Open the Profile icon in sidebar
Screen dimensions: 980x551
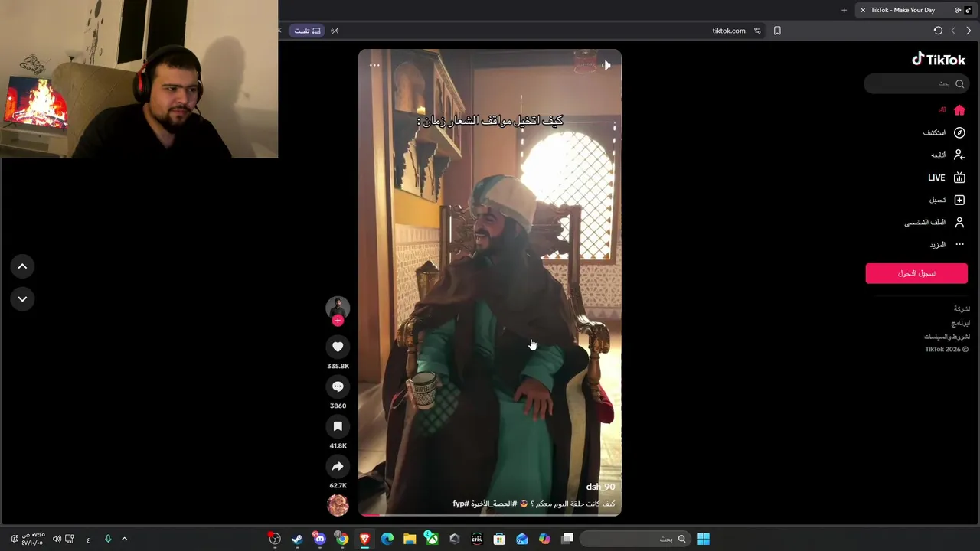click(959, 222)
